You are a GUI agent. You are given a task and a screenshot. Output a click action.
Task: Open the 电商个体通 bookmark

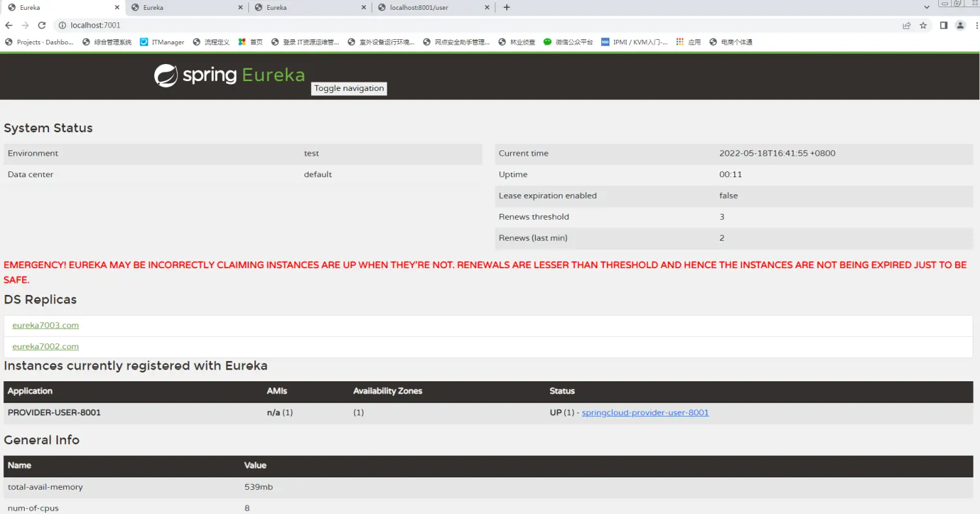click(x=731, y=42)
